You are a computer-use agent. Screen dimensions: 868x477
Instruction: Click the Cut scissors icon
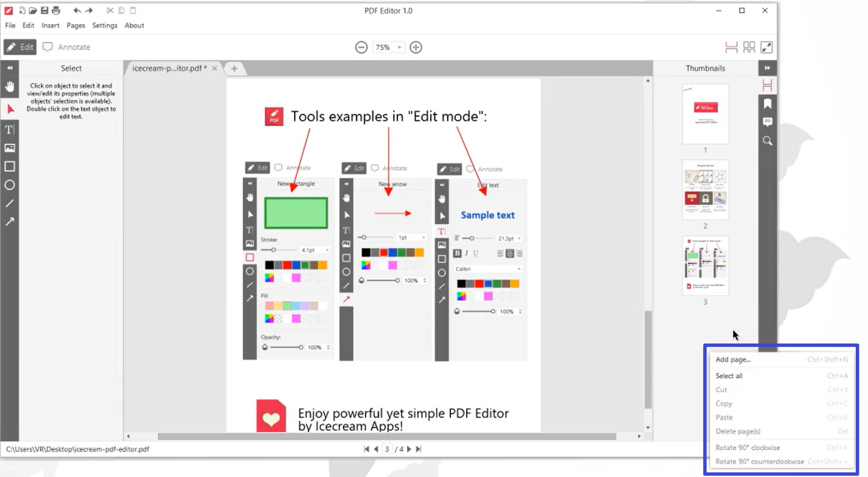(110, 11)
